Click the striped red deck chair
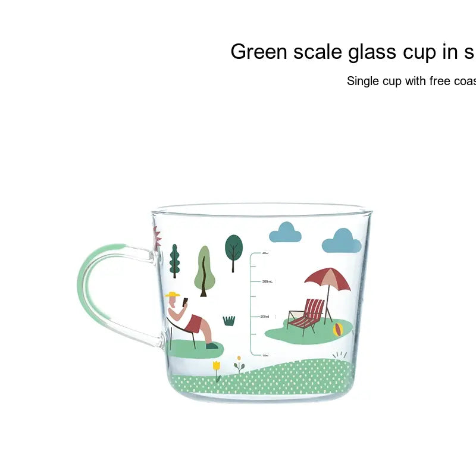Screen dimensions: 476x476 [x=305, y=317]
